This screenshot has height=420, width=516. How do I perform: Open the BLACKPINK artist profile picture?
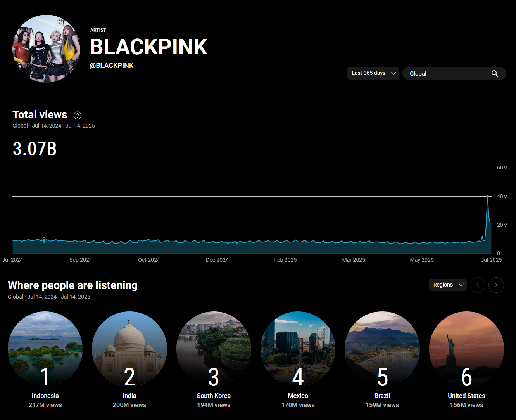coord(47,48)
